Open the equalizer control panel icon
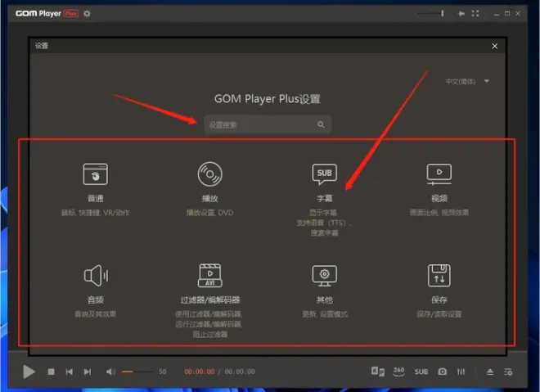 pyautogui.click(x=461, y=372)
